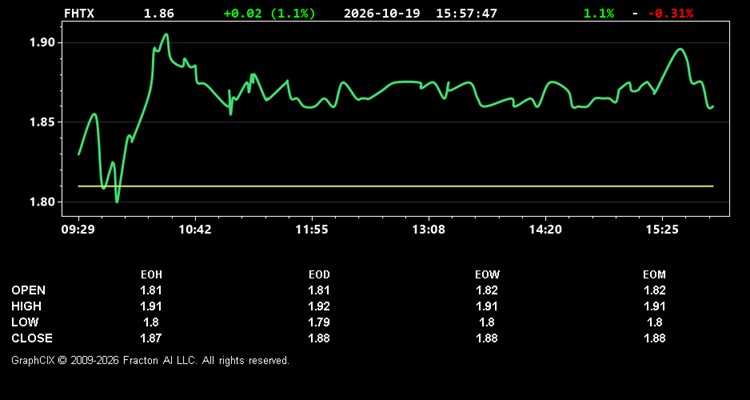Click the EOM column header

click(x=654, y=275)
